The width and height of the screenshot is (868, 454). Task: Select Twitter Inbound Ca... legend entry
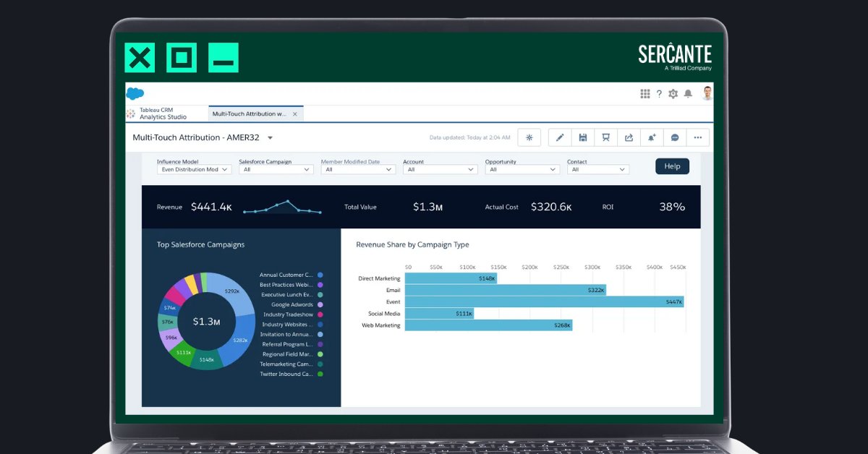point(292,374)
